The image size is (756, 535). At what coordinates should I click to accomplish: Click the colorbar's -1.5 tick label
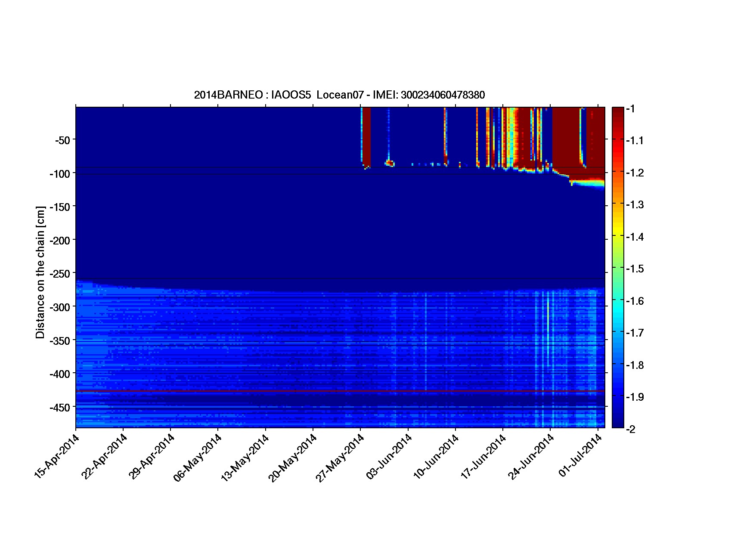click(635, 269)
